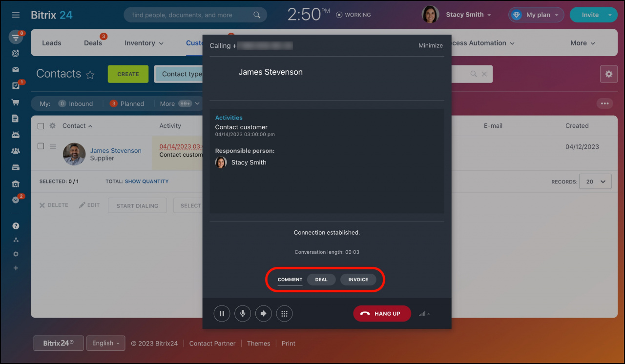
Task: Open the Stacy Smith user menu
Action: click(x=468, y=15)
